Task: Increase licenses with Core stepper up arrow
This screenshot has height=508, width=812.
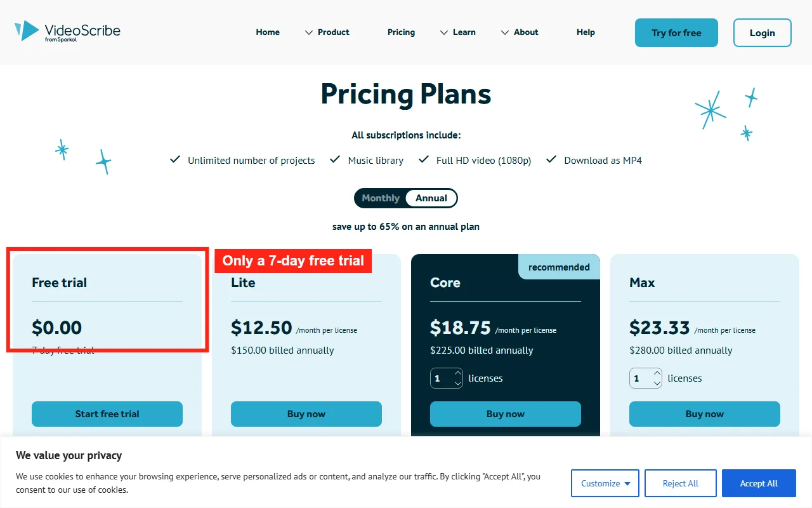Action: point(458,373)
